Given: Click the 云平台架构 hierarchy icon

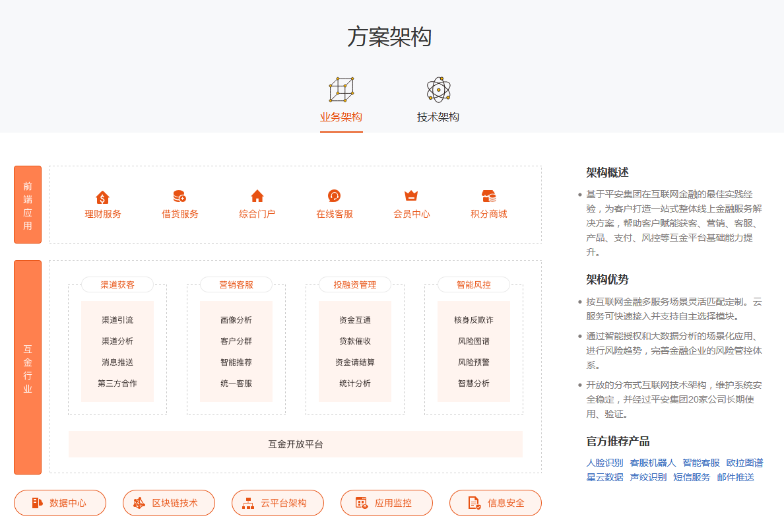Looking at the screenshot, I should [x=248, y=503].
